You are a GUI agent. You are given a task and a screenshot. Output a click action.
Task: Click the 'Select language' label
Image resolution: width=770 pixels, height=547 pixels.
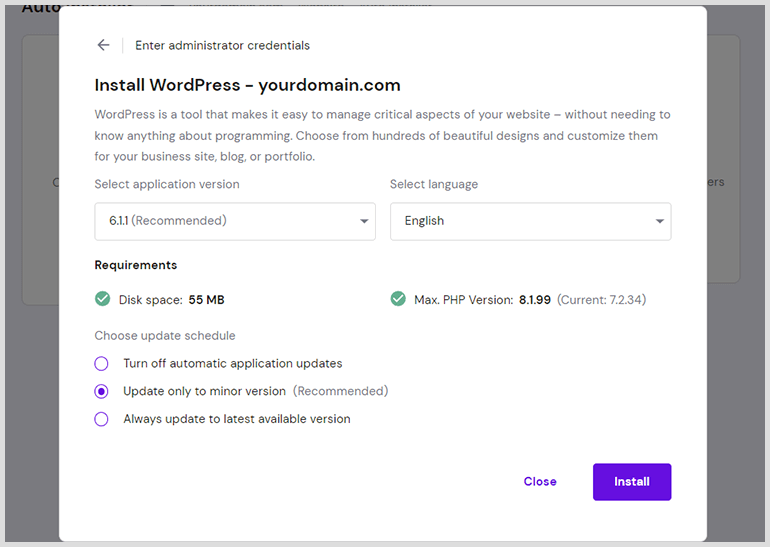(x=434, y=185)
